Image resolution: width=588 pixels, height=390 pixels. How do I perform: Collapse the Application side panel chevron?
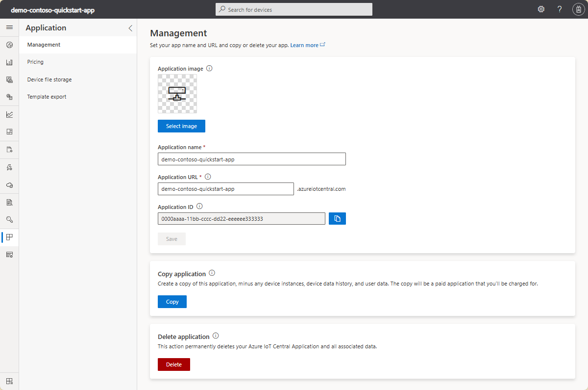coord(130,28)
